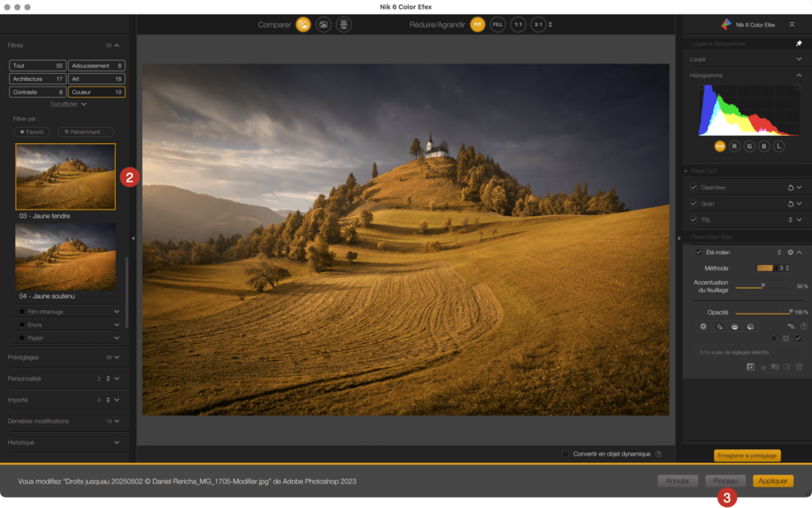
Task: Uncheck the TSL filter checkbox
Action: [x=694, y=221]
